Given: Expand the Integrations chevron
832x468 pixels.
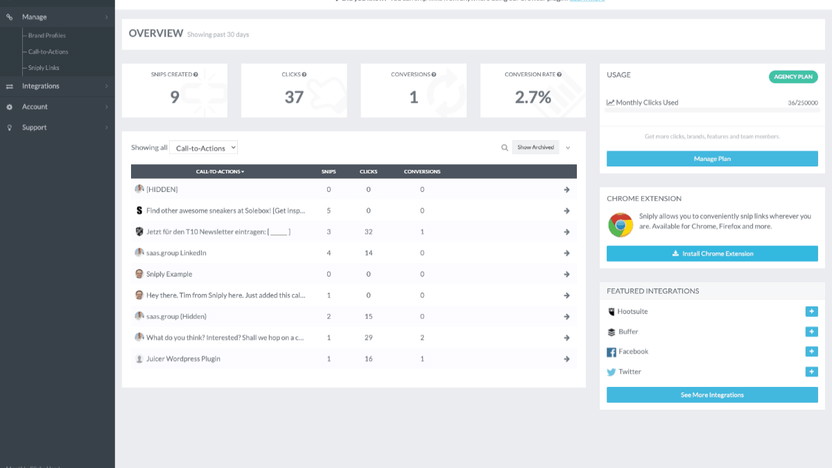Looking at the screenshot, I should coord(107,86).
